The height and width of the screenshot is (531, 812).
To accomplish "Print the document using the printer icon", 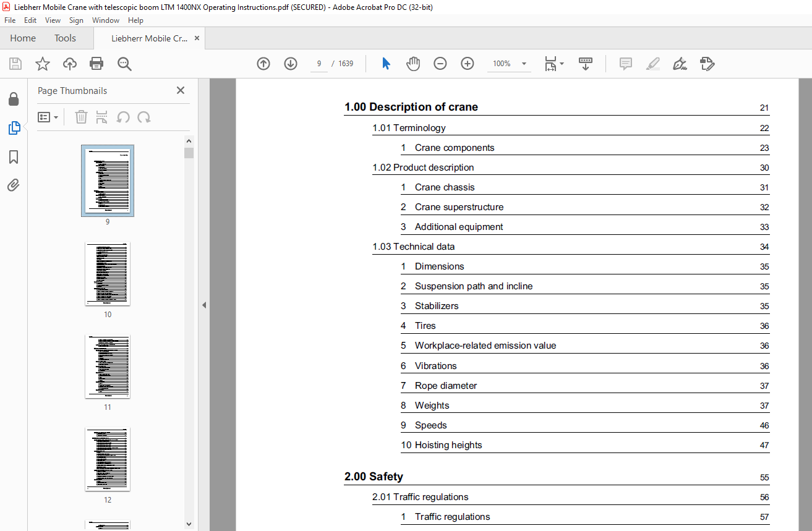I will click(x=96, y=64).
